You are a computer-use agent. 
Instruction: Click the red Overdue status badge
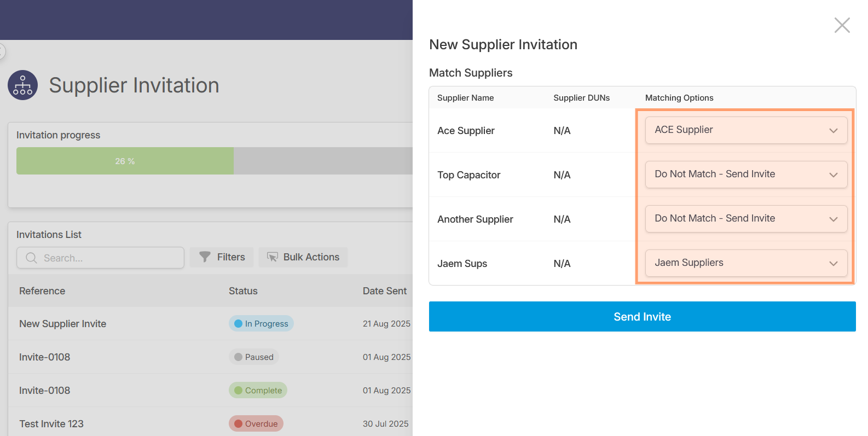256,424
